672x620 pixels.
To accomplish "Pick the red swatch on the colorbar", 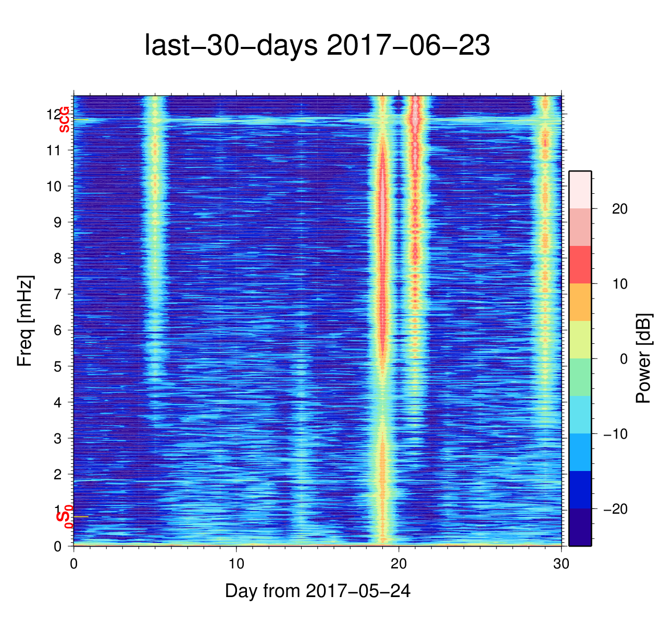I will click(x=580, y=265).
